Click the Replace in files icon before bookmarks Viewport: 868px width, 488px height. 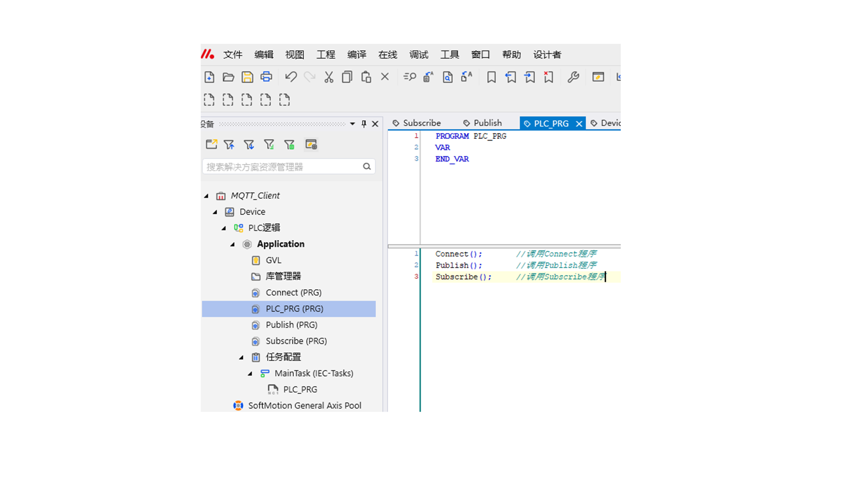click(467, 77)
